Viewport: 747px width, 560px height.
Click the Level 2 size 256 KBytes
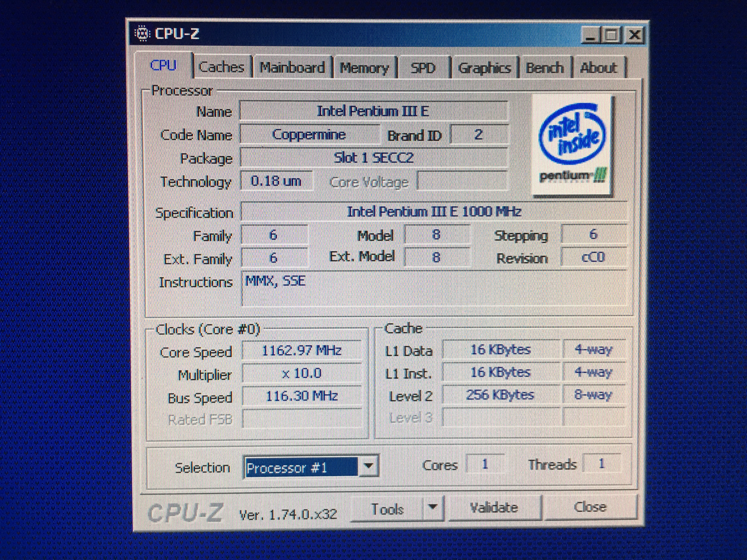(501, 395)
